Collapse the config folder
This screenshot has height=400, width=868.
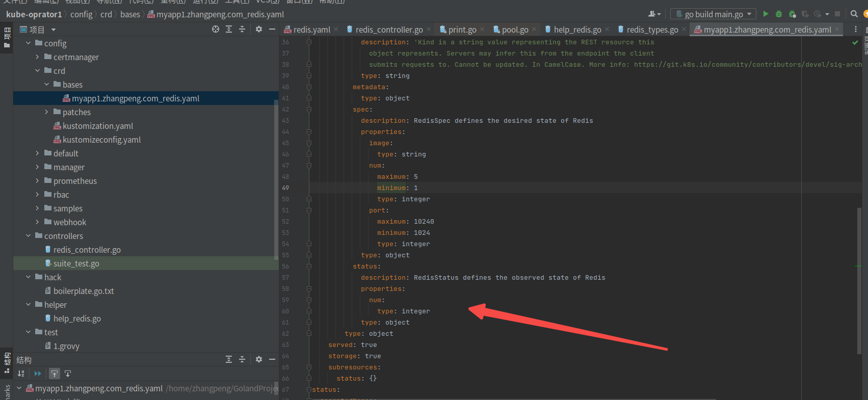pos(29,43)
